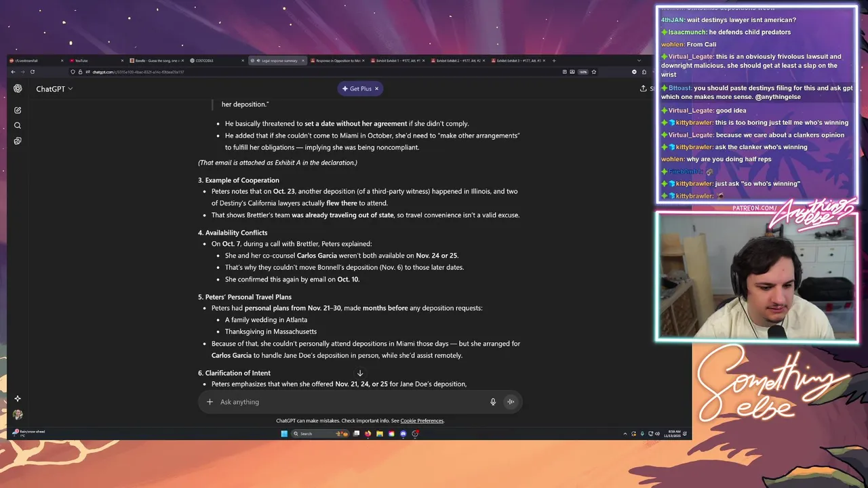868x488 pixels.
Task: Click the 'Exhibit A in the declaration' note
Action: (x=277, y=163)
